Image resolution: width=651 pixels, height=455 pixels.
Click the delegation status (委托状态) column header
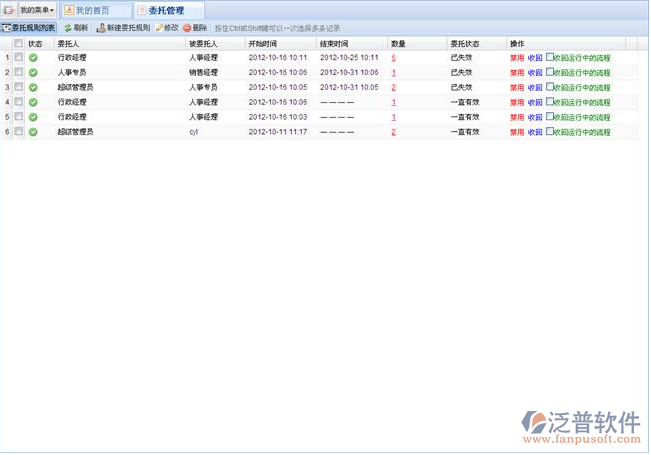[x=466, y=44]
